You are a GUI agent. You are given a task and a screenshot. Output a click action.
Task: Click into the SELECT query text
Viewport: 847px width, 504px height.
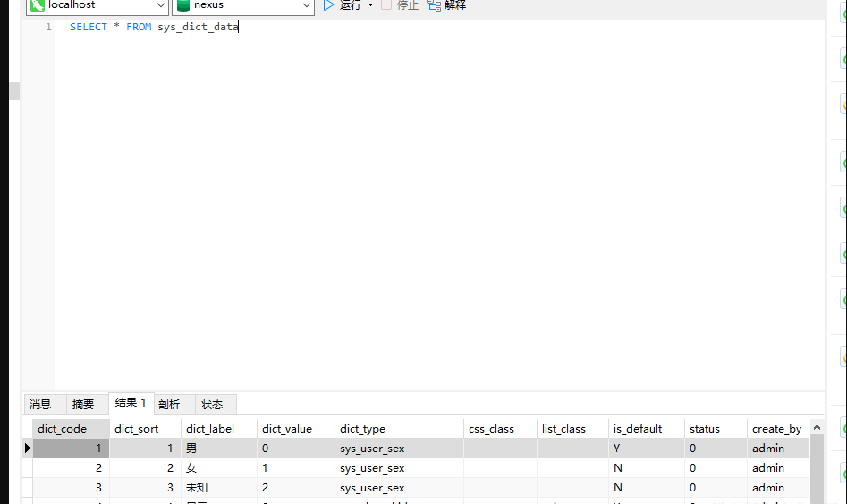click(x=154, y=27)
